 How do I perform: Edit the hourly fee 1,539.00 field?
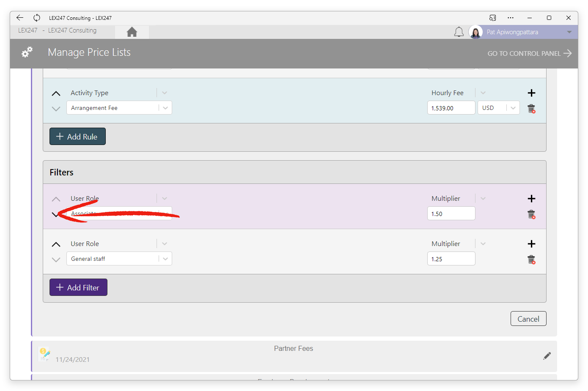pyautogui.click(x=451, y=108)
